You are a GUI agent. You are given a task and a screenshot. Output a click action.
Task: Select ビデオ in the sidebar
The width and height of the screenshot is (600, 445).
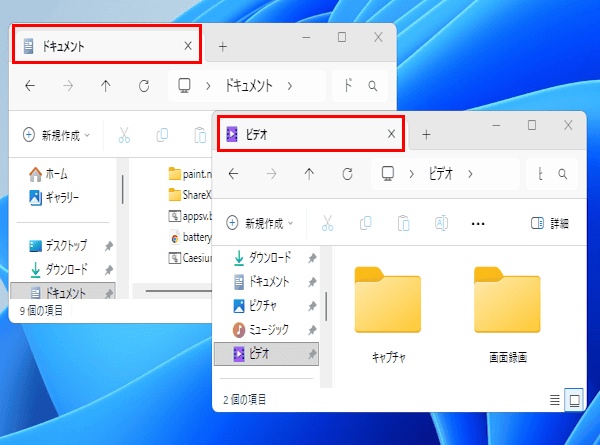(x=266, y=354)
